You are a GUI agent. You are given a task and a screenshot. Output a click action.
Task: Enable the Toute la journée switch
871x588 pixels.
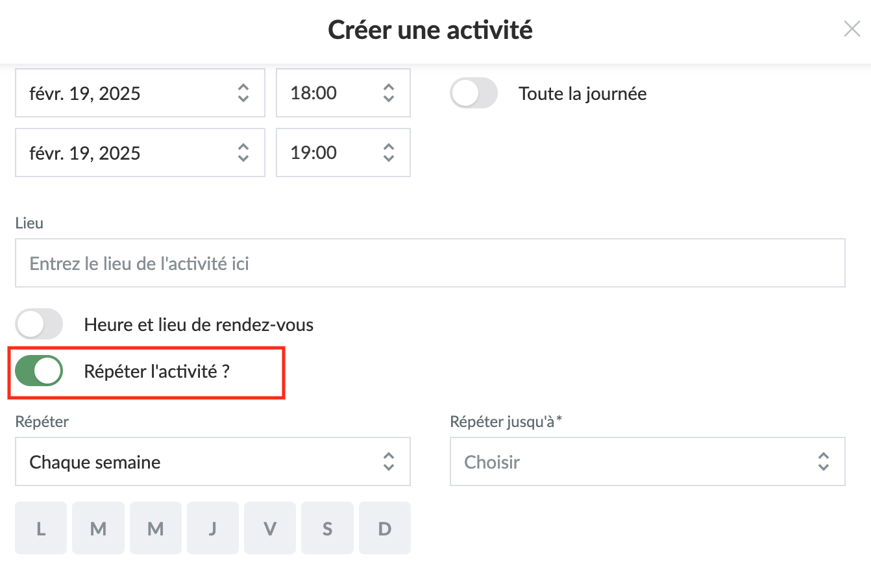[x=474, y=93]
